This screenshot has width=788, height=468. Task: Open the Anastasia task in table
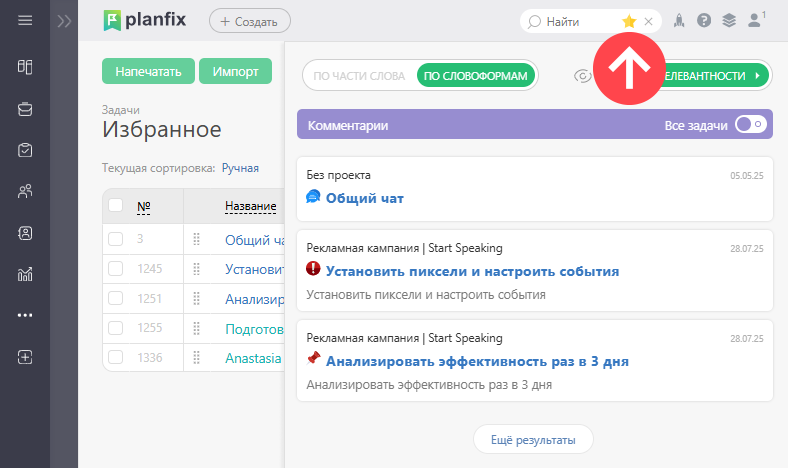253,358
